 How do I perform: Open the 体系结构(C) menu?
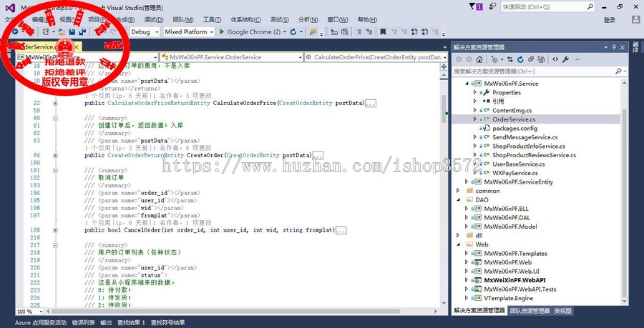tap(245, 20)
